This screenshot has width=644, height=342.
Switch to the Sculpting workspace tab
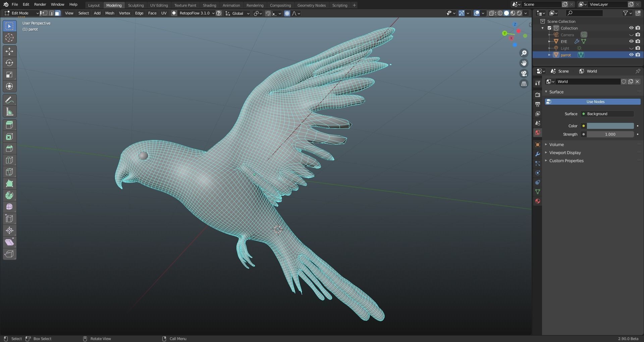(x=136, y=5)
